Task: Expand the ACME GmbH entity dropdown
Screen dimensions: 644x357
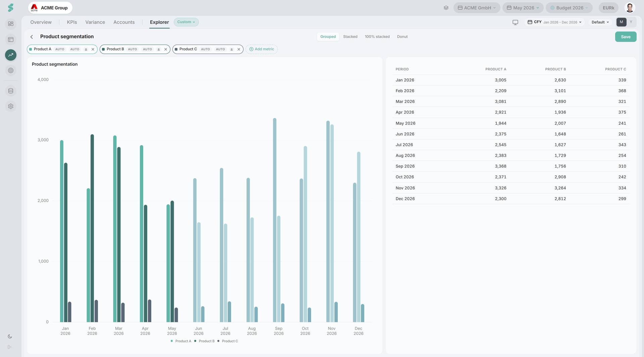Action: click(477, 8)
